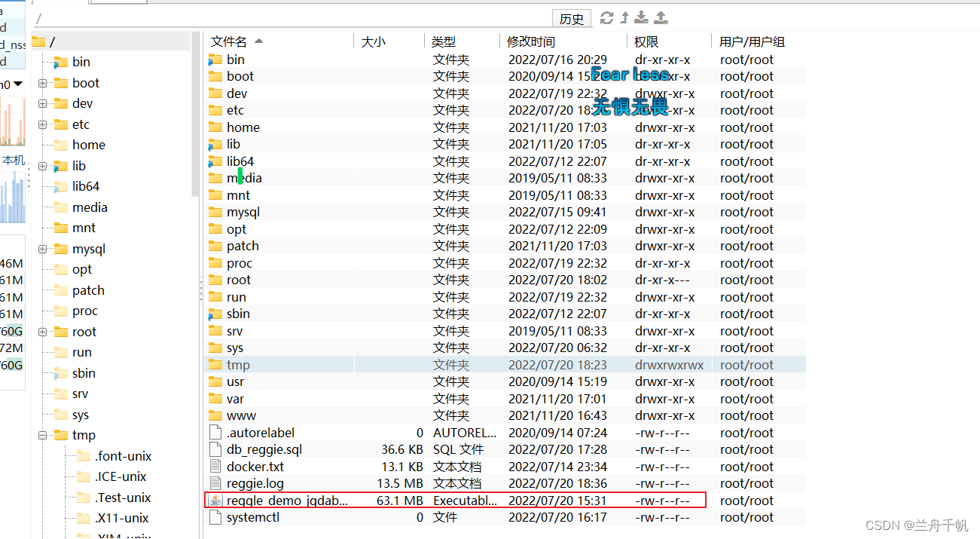Select the root / node in tree

(x=52, y=41)
